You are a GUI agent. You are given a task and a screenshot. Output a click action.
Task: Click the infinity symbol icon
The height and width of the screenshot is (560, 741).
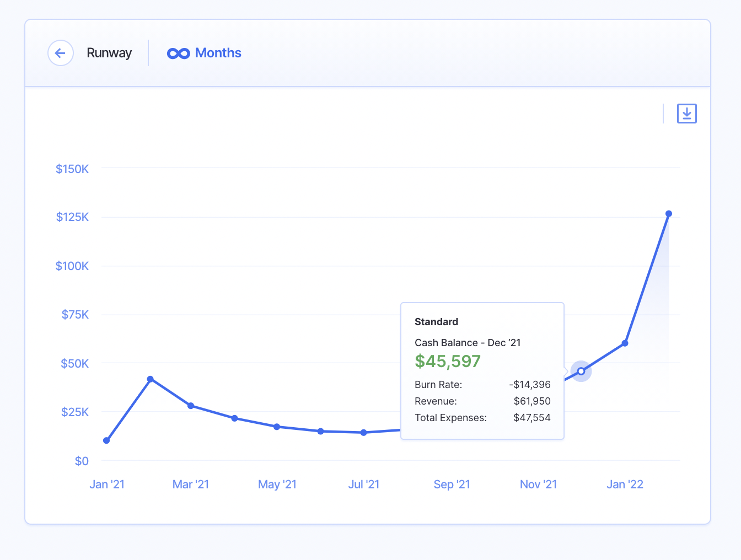(x=178, y=53)
